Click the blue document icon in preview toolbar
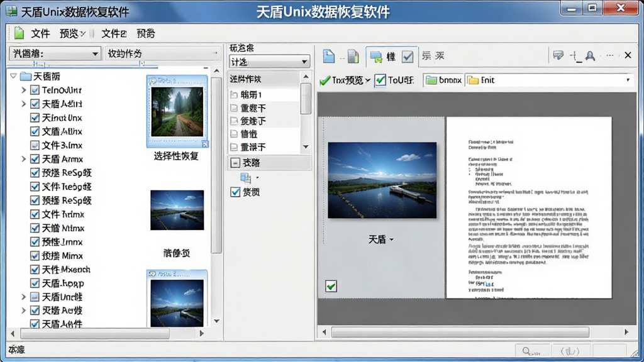 [x=328, y=56]
